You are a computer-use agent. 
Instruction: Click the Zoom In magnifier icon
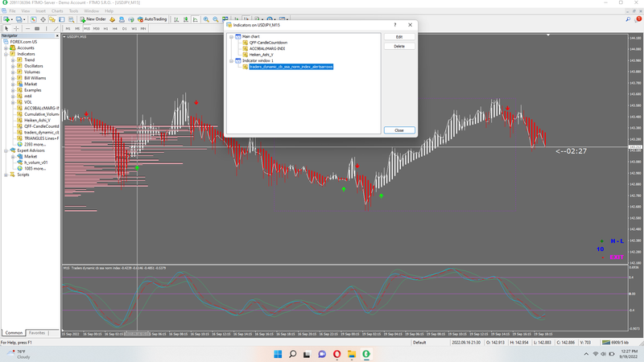click(x=206, y=19)
